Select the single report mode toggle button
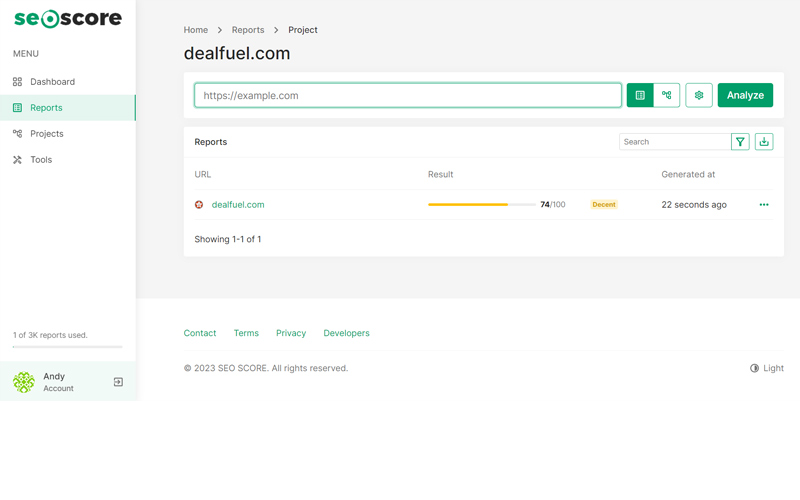The height and width of the screenshot is (500, 800). [640, 95]
